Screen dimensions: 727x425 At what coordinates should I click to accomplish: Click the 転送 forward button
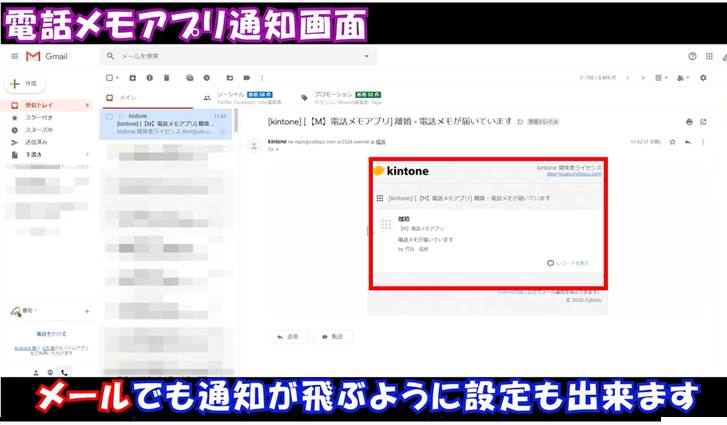click(332, 336)
